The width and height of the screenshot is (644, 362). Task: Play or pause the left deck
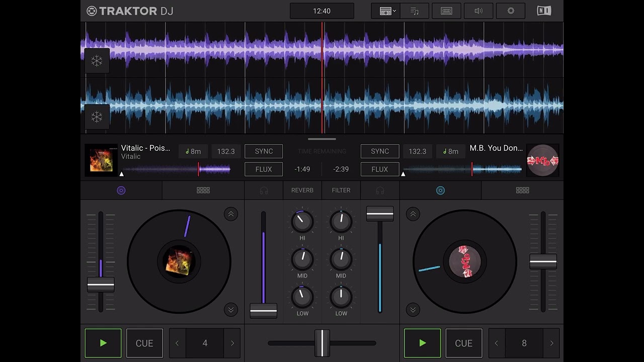[x=103, y=343]
